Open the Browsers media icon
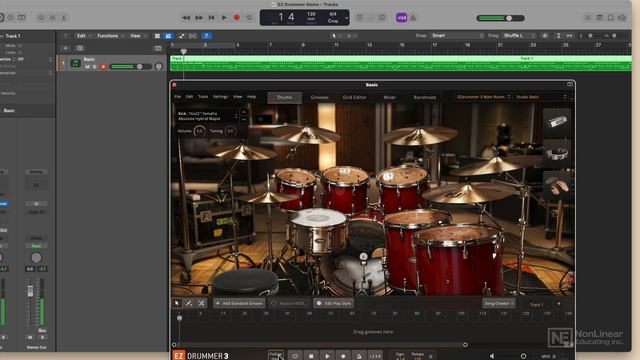Viewport: 640px width, 360px height. (622, 18)
